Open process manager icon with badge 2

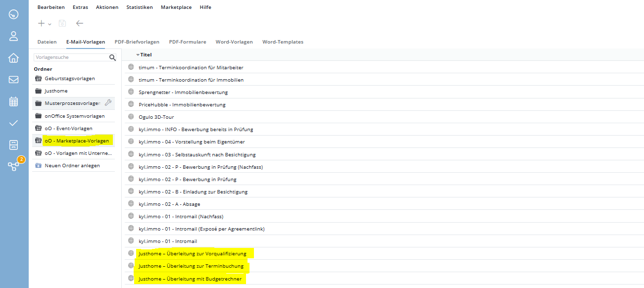(13, 166)
